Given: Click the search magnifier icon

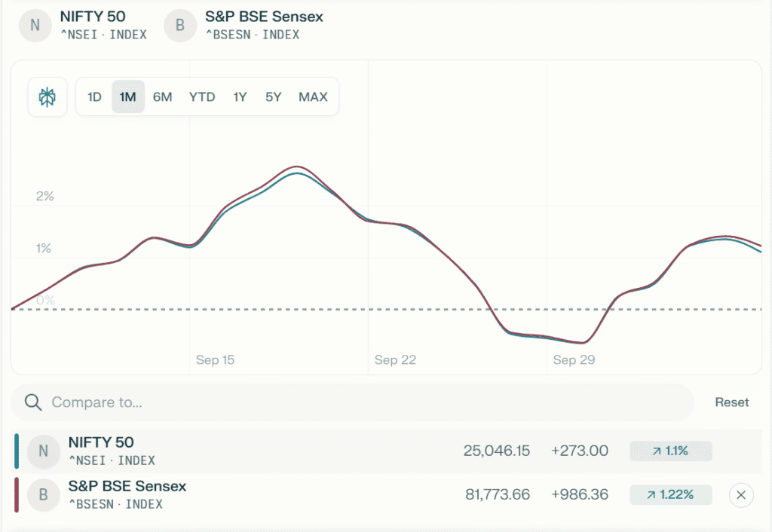Looking at the screenshot, I should 32,402.
